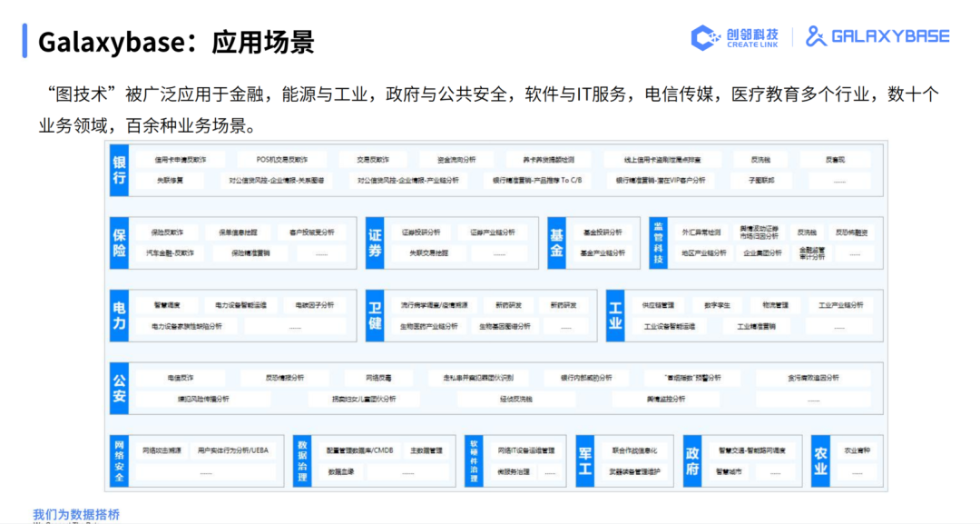Image resolution: width=980 pixels, height=524 pixels.
Task: Click the 物流管理 box
Action: pos(775,306)
